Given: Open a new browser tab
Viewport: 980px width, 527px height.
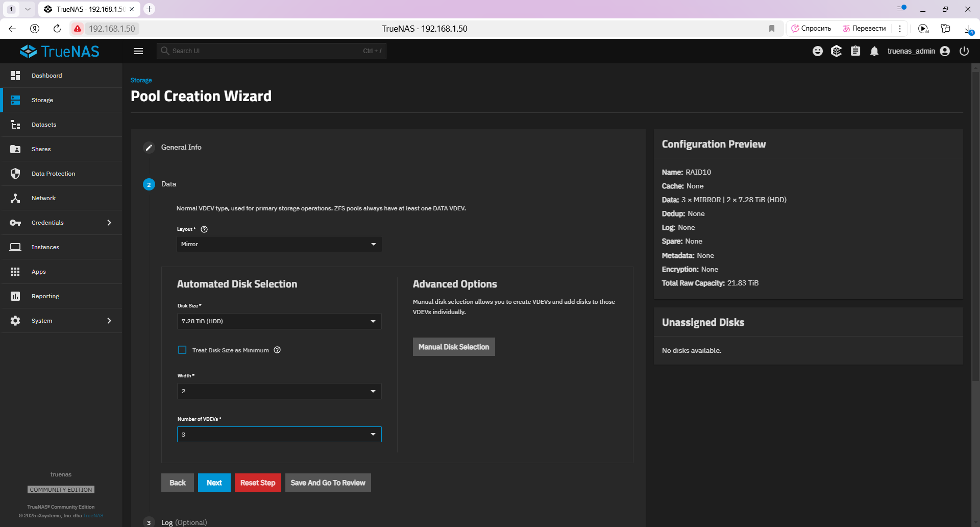Looking at the screenshot, I should pos(150,9).
